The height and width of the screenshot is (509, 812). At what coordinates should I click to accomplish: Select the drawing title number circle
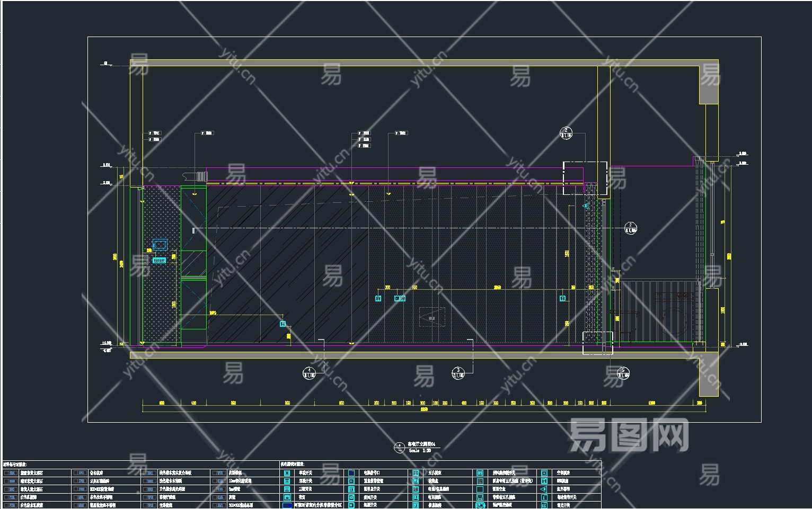(x=399, y=448)
